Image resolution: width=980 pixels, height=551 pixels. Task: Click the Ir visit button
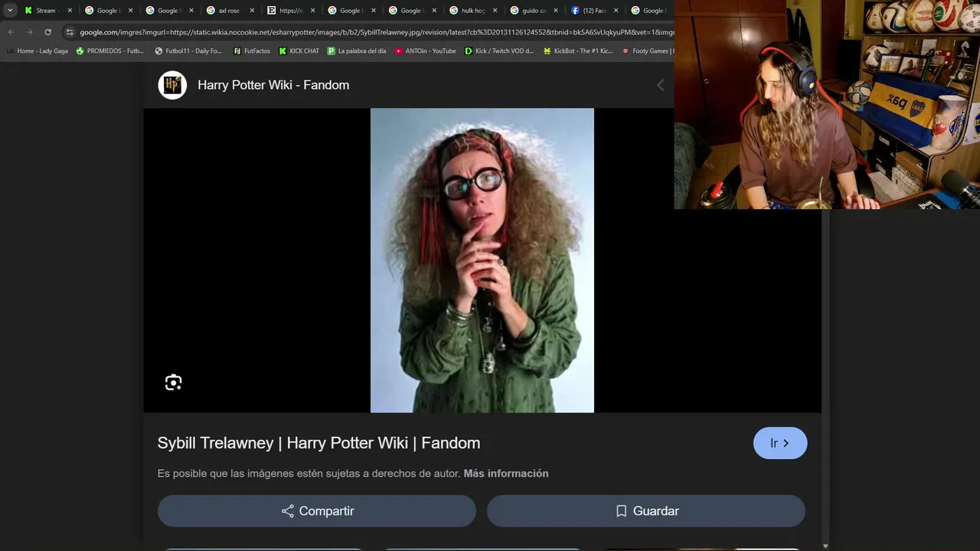click(780, 443)
